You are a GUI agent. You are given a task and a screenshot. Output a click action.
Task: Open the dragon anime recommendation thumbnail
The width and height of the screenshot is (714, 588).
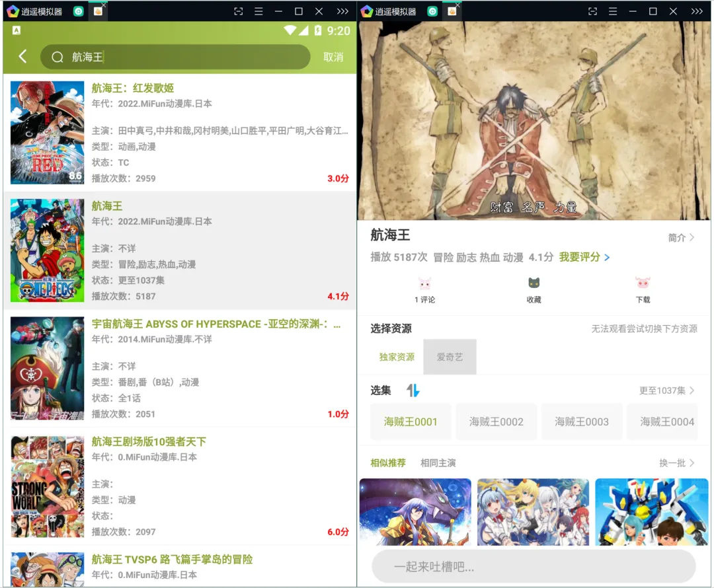tap(415, 512)
